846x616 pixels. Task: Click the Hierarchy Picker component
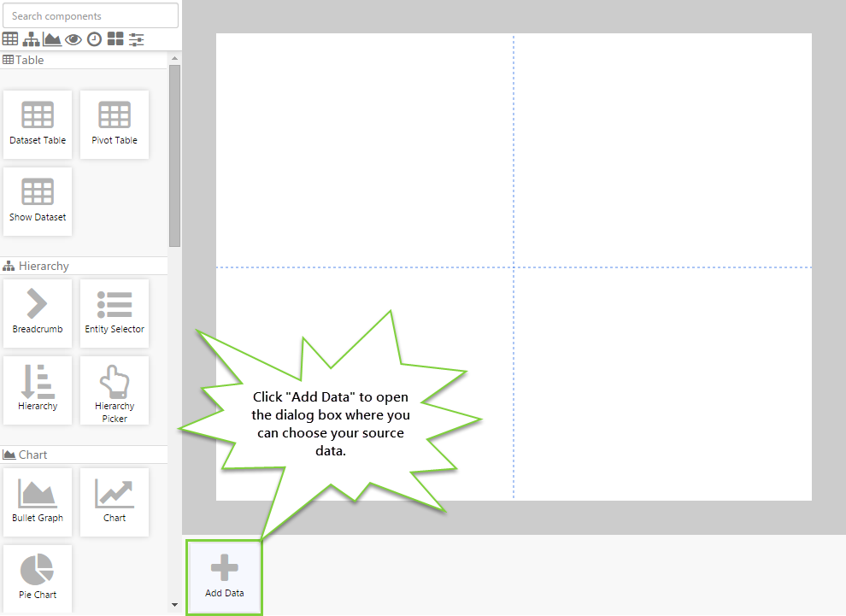115,390
